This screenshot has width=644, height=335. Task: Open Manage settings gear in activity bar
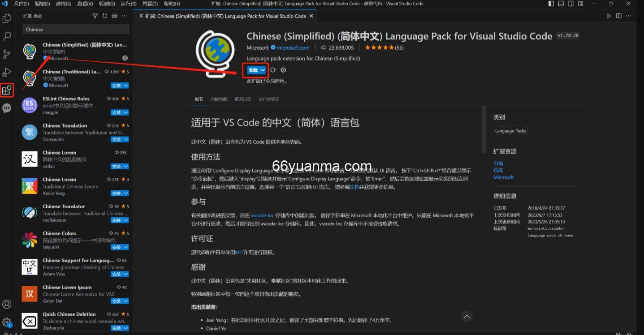tap(7, 322)
